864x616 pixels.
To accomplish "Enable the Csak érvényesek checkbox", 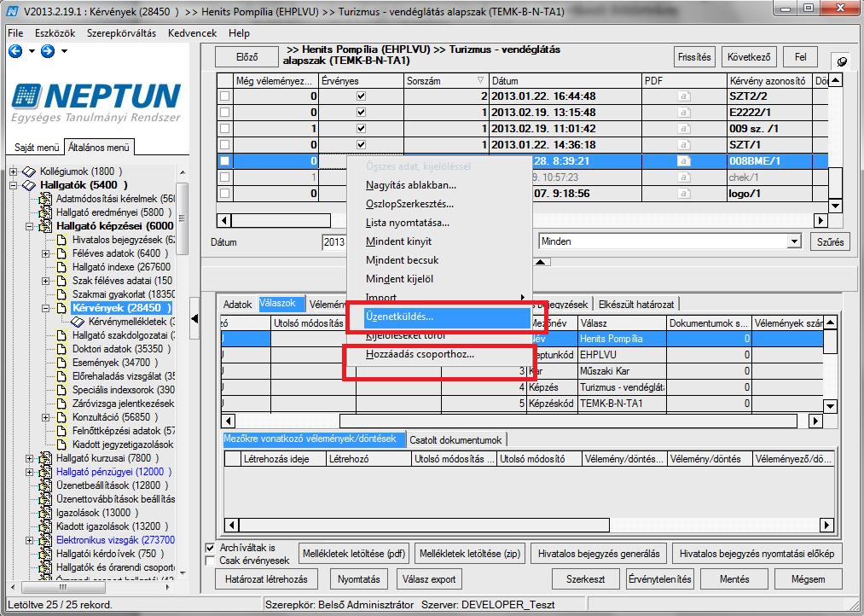I will click(x=210, y=561).
